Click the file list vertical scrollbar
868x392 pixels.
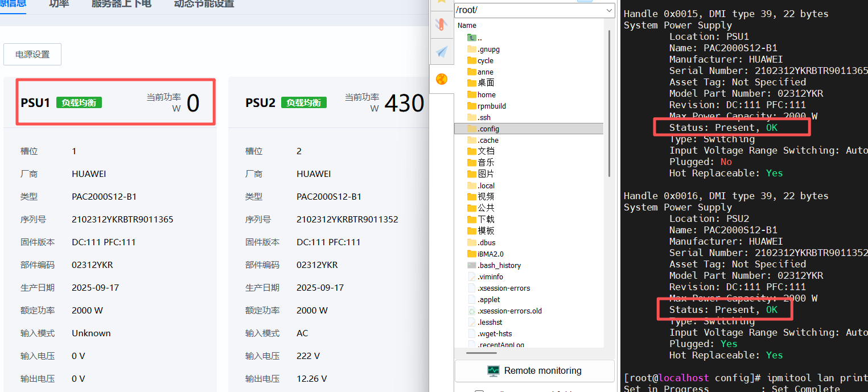[x=610, y=102]
